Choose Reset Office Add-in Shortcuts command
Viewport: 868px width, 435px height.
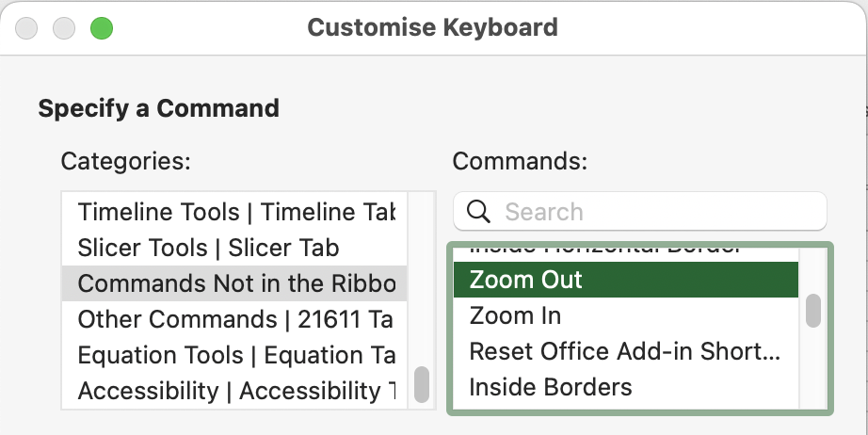625,351
